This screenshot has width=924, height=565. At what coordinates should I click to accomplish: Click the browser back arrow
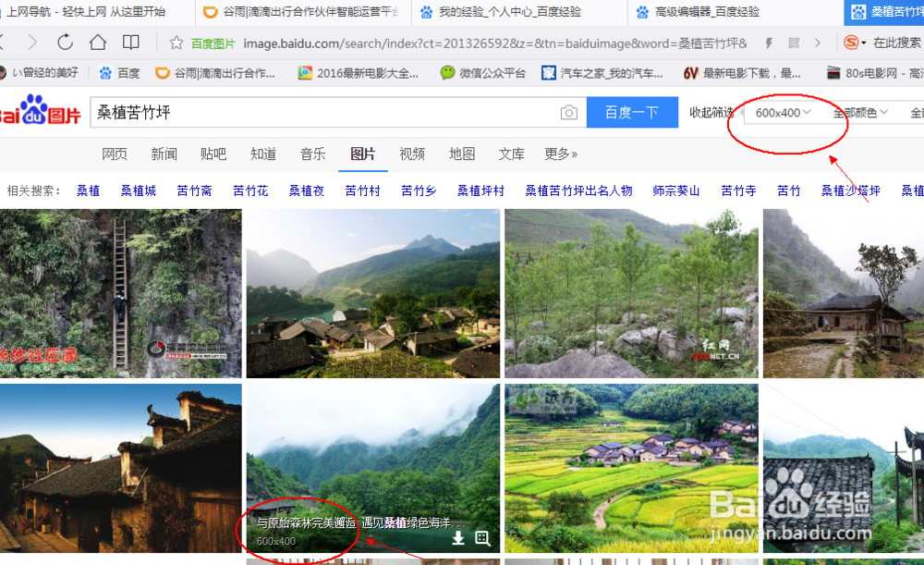click(7, 42)
